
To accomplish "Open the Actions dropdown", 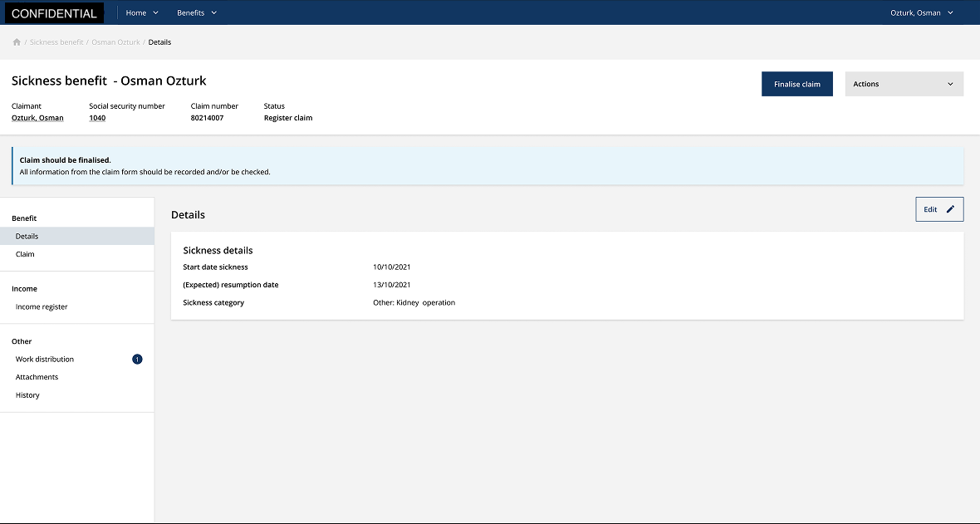I will click(x=904, y=84).
